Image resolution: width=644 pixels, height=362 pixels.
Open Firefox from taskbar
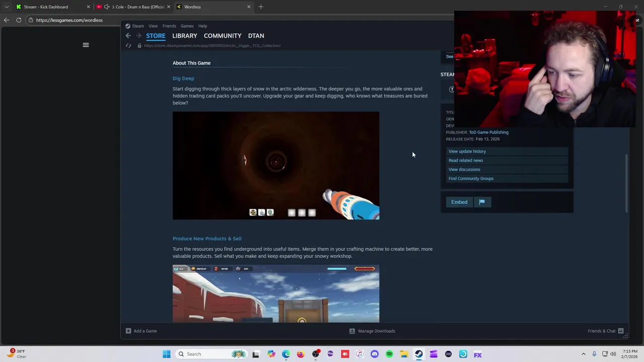[300, 354]
